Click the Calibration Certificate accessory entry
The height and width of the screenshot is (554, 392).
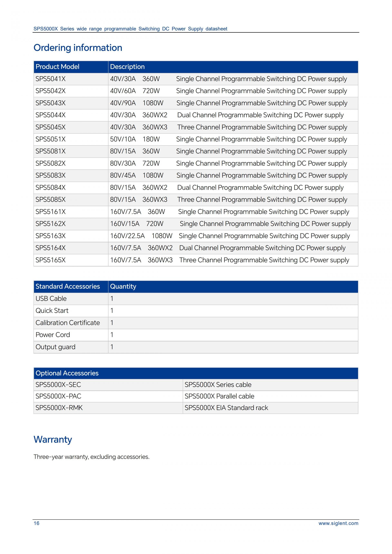pos(68,323)
